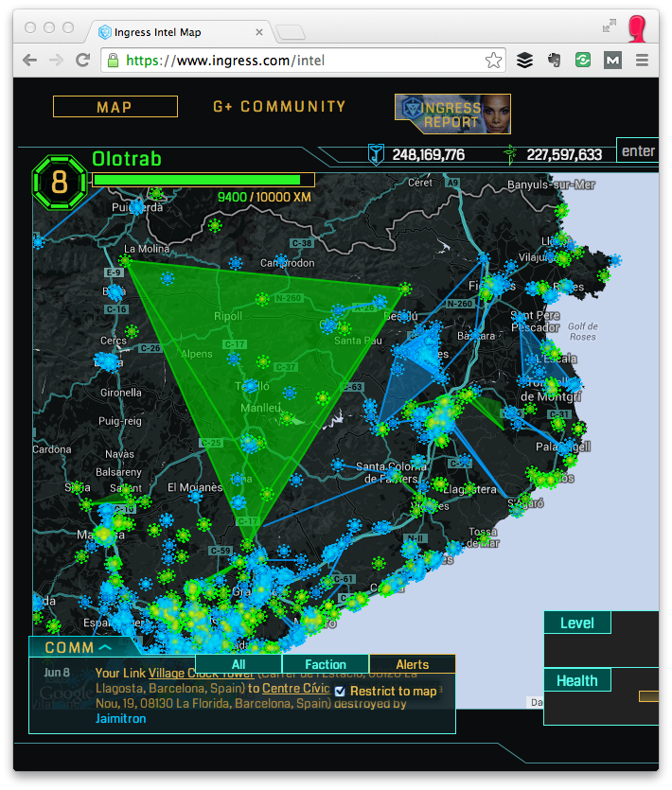
Task: Collapse the COMM panel chevron
Action: click(x=105, y=647)
